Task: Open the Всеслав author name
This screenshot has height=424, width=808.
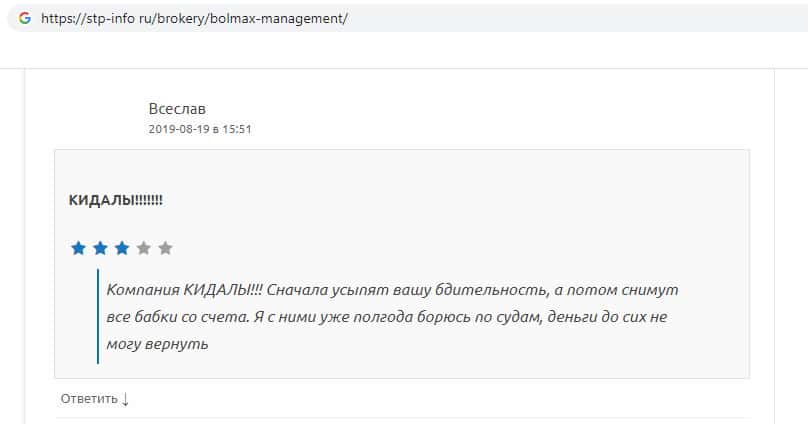Action: coord(177,108)
